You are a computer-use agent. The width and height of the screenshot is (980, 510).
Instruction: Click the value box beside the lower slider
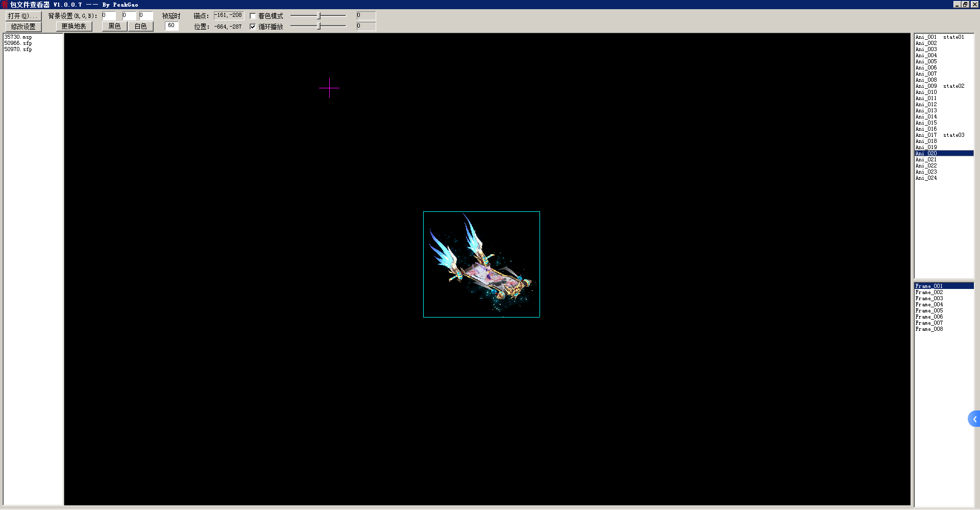point(366,26)
